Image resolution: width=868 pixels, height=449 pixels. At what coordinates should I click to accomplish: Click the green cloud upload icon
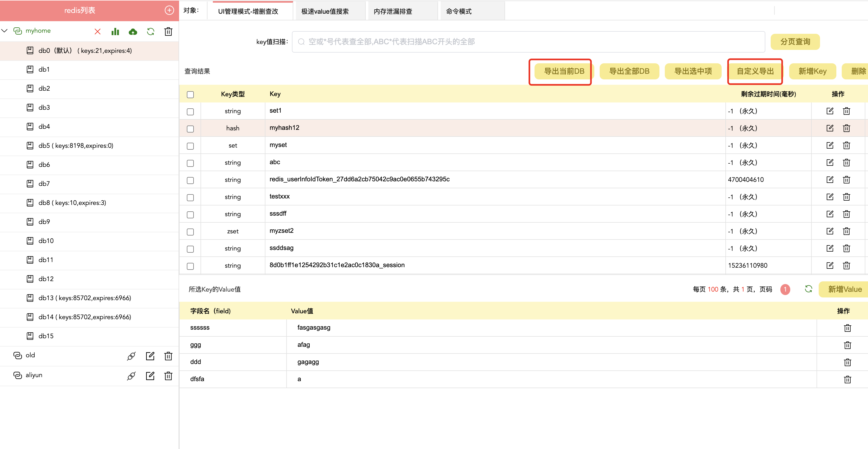click(x=133, y=31)
